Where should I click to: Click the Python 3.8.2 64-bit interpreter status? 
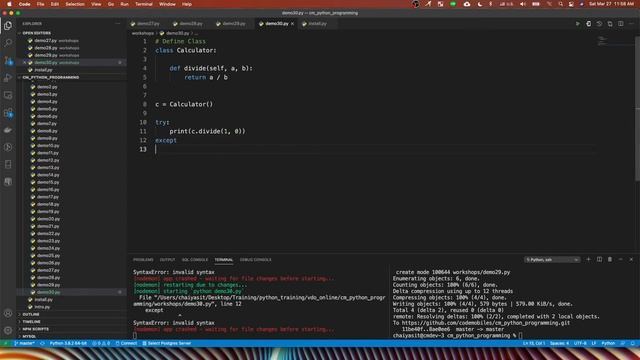(68, 343)
